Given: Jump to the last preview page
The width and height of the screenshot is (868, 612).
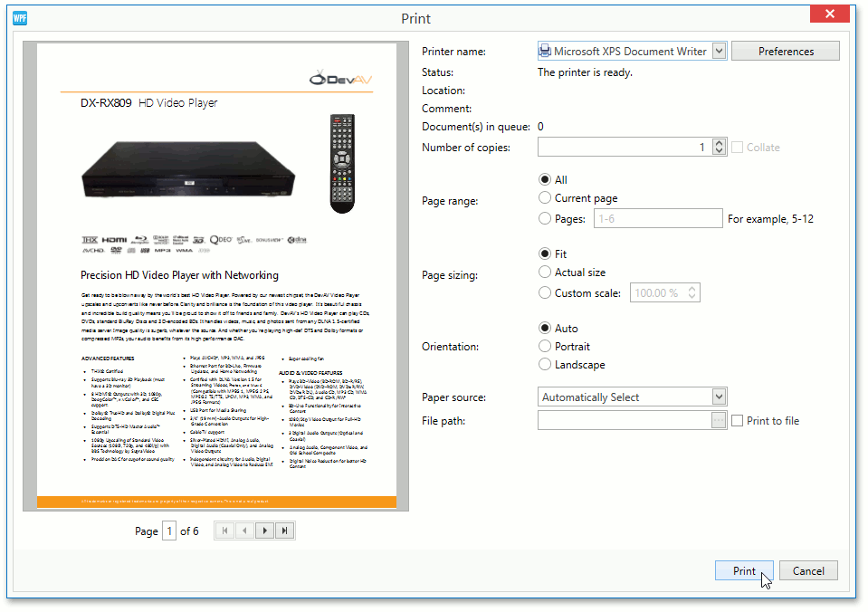Looking at the screenshot, I should click(284, 531).
